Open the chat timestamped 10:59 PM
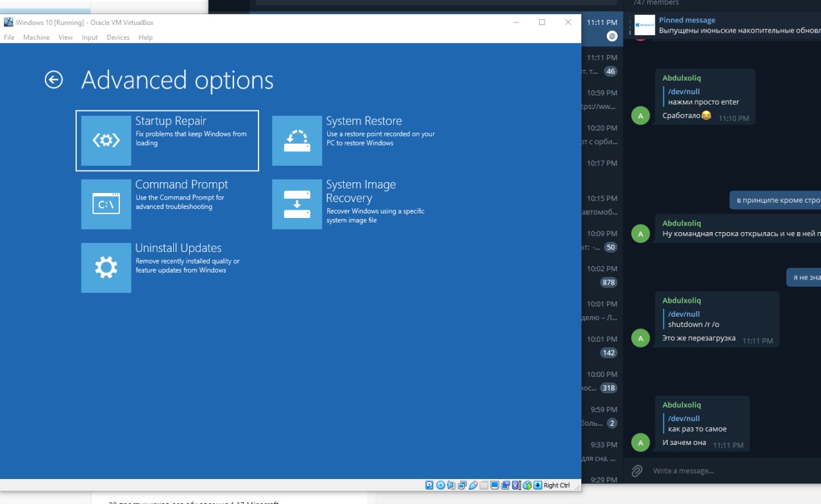The image size is (821, 504). pos(602,99)
